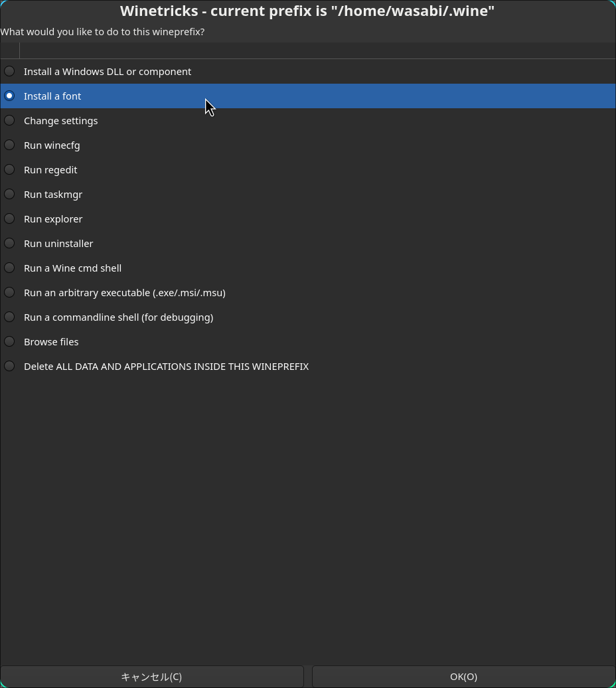This screenshot has width=616, height=688.
Task: Choose the 'Run winecfg' radio option
Action: [9, 145]
